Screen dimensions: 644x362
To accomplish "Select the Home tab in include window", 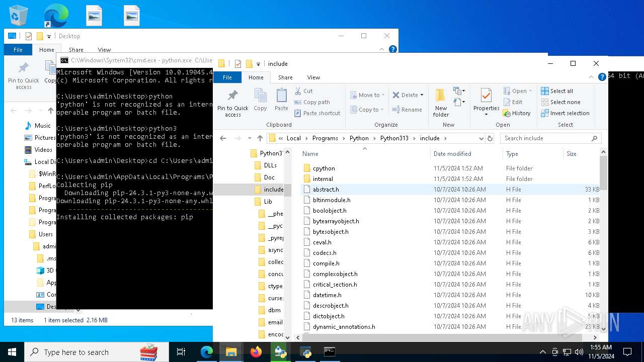I will pos(256,77).
